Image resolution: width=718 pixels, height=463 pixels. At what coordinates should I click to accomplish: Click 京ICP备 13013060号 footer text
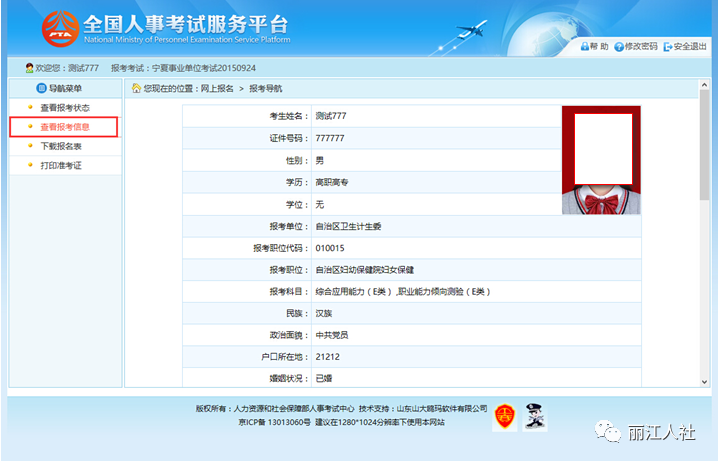pos(274,422)
